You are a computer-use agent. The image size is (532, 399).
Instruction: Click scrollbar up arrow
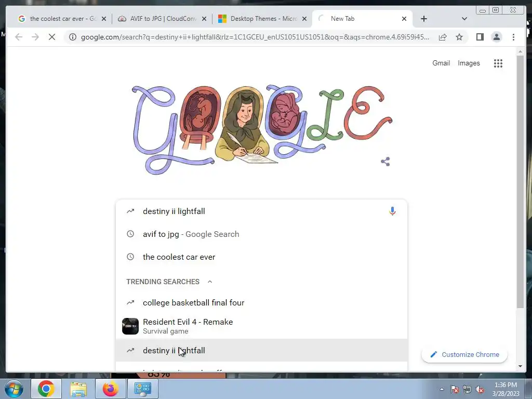(520, 51)
